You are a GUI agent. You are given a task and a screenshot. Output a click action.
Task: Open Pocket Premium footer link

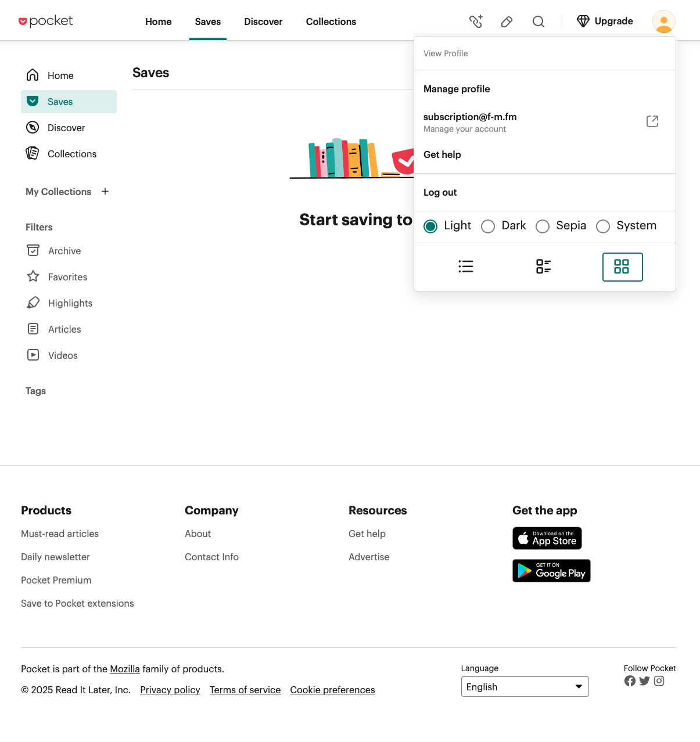point(56,580)
